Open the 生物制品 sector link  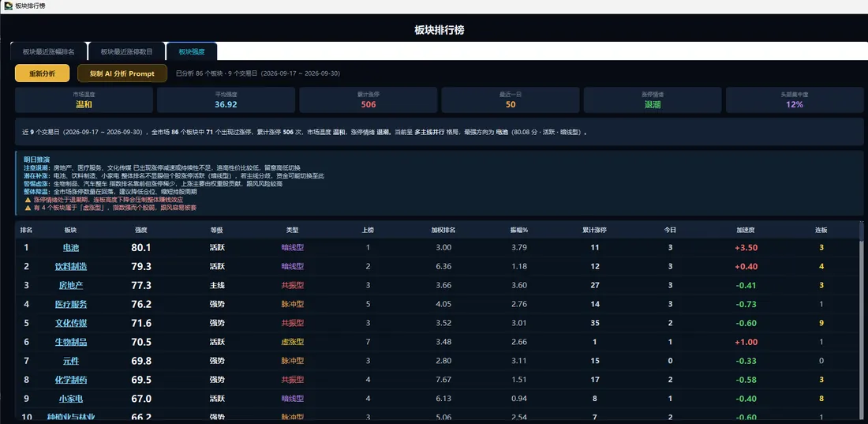(x=71, y=342)
